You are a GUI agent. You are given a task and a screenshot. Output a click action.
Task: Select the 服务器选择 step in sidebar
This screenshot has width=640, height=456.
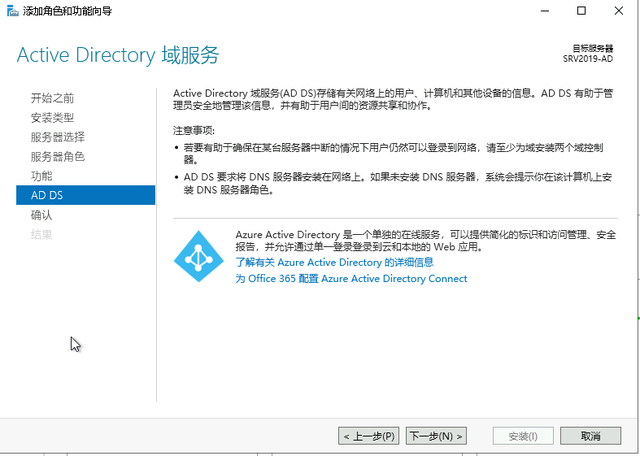pos(58,137)
